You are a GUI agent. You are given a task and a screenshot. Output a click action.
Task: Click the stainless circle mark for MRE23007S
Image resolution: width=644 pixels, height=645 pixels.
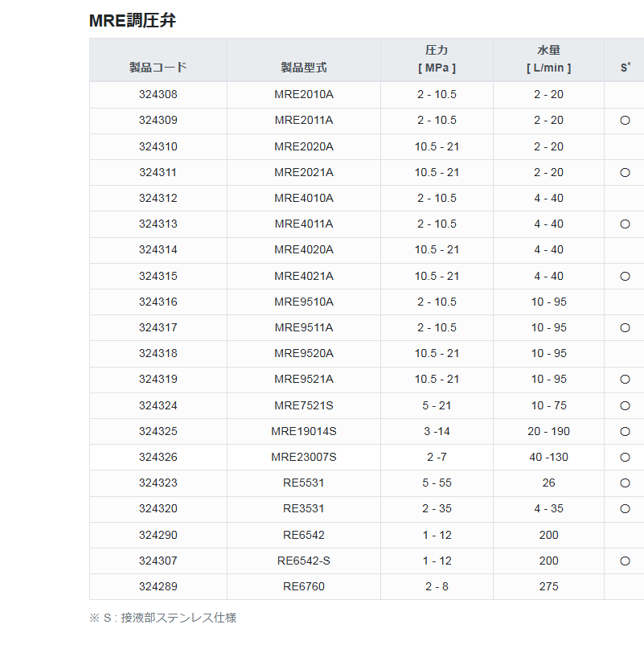pos(625,458)
